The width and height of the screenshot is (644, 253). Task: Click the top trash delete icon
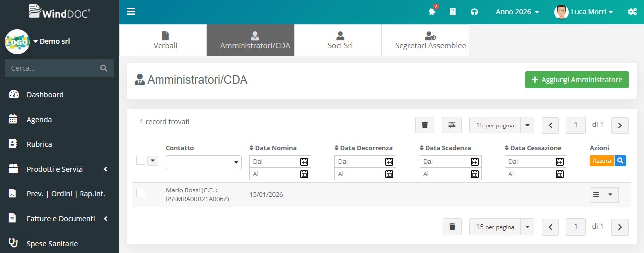[425, 125]
